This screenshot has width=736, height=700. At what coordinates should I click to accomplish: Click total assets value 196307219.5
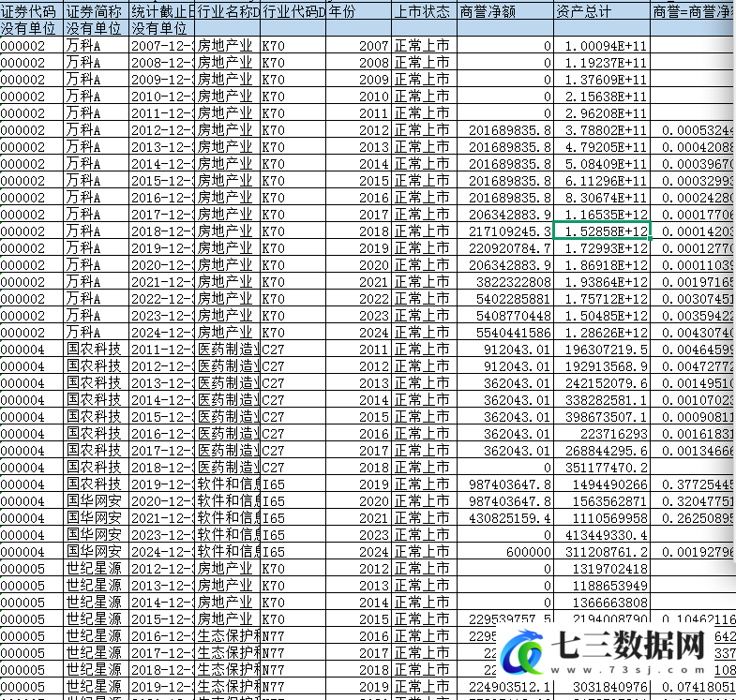pyautogui.click(x=602, y=350)
